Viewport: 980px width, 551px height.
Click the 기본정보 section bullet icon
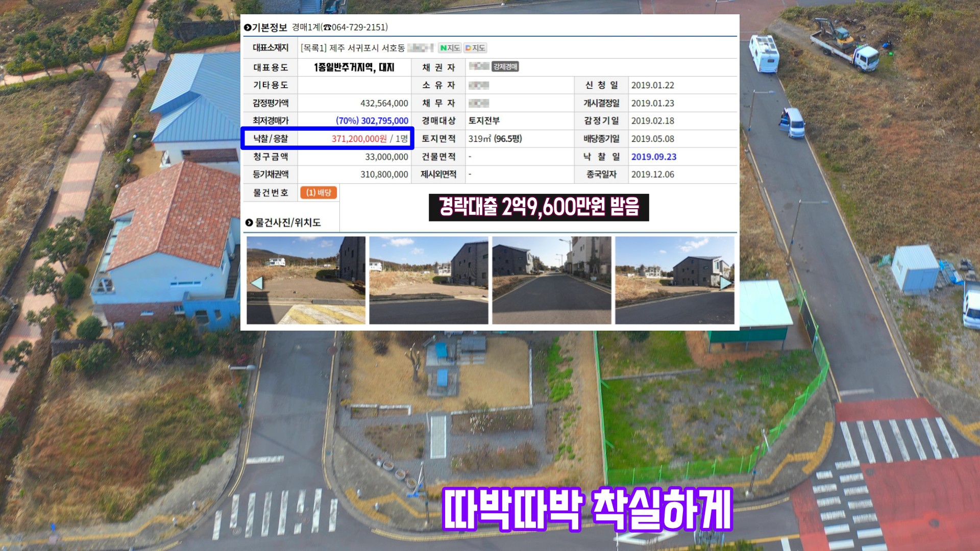(x=248, y=28)
